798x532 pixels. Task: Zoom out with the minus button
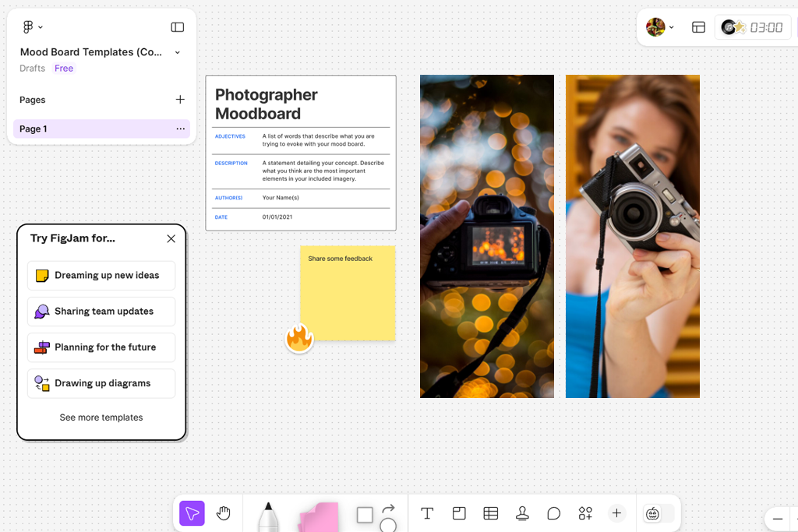tap(778, 519)
